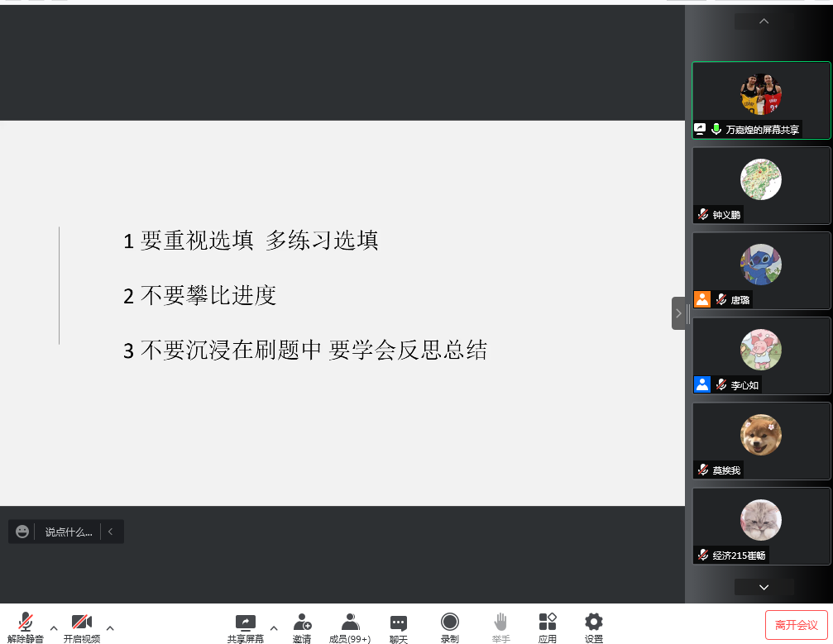
Task: Click the 离开会议 leave meeting button
Action: click(x=796, y=625)
